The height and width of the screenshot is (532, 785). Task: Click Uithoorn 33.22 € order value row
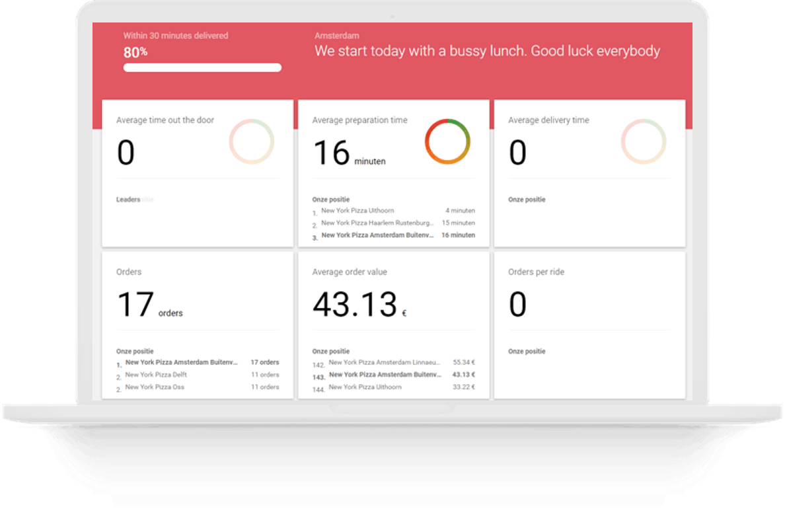393,387
